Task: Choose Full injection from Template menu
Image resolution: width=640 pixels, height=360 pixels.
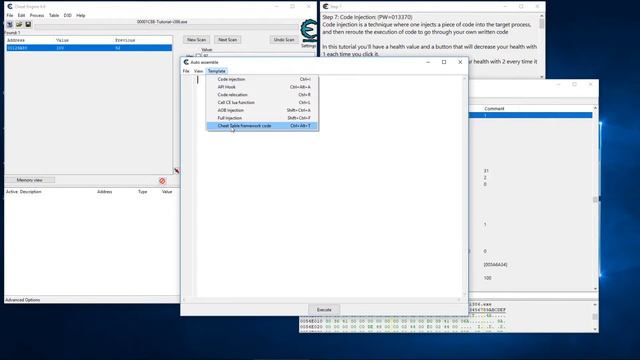Action: pos(262,118)
